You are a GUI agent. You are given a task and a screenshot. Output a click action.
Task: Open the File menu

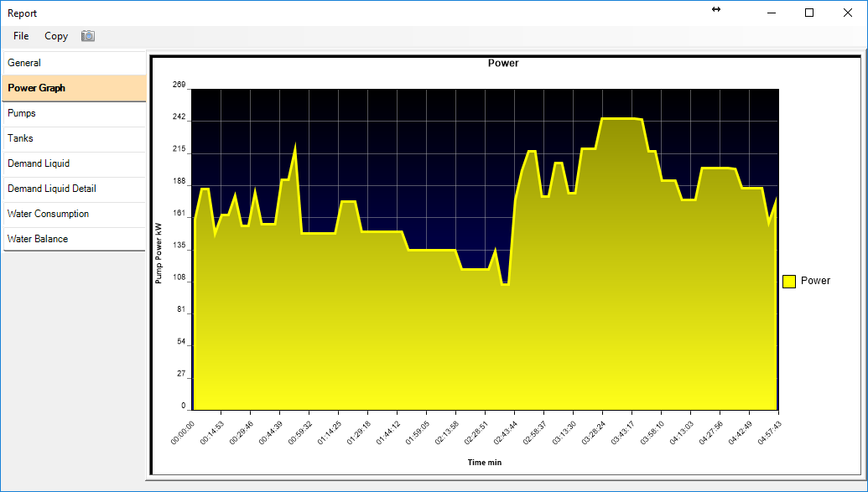point(21,36)
